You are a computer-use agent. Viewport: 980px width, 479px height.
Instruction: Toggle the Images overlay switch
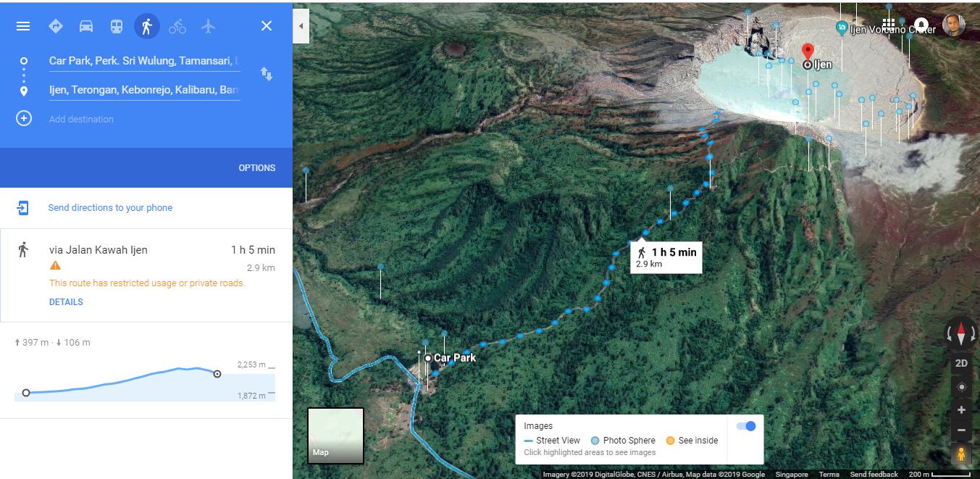click(x=746, y=426)
